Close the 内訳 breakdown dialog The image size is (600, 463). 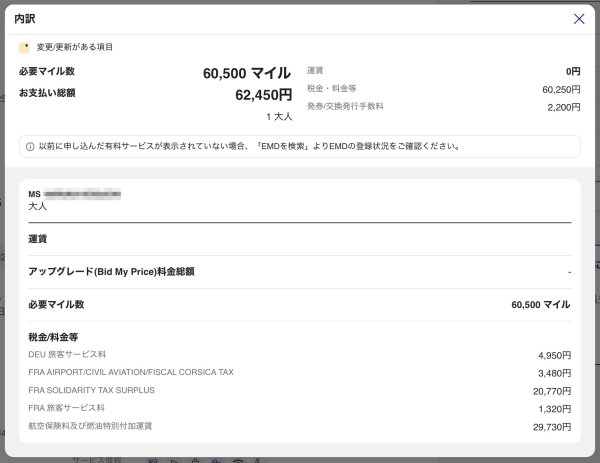tap(579, 18)
